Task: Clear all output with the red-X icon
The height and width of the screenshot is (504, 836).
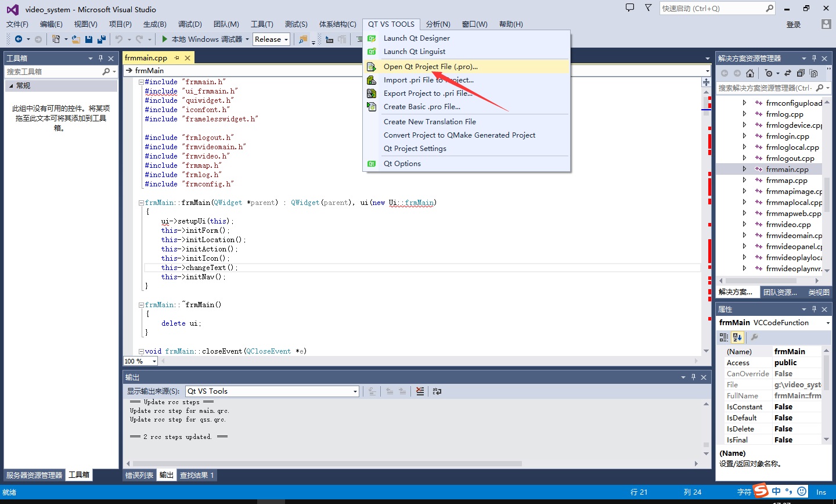Action: click(x=420, y=391)
